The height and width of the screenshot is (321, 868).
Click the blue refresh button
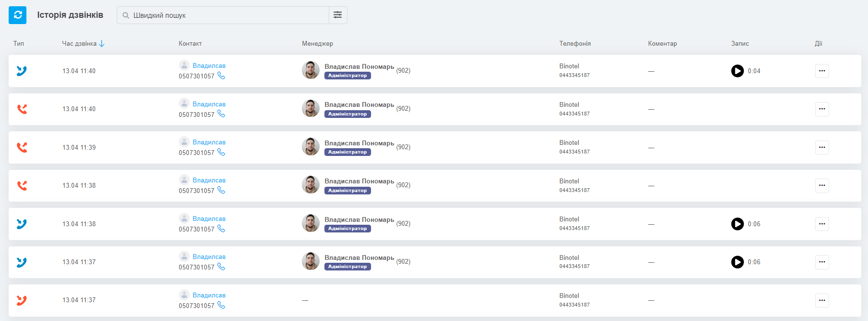[18, 15]
